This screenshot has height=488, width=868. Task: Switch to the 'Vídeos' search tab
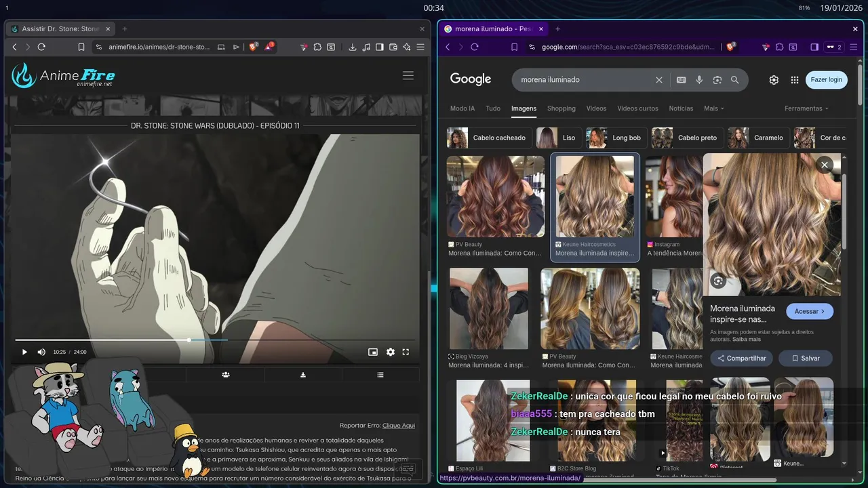[x=596, y=108]
